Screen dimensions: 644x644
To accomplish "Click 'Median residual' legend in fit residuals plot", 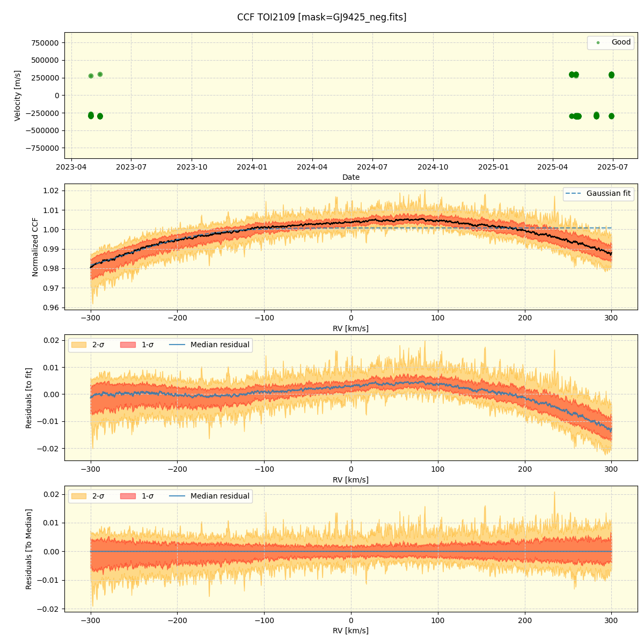I will pyautogui.click(x=209, y=345).
